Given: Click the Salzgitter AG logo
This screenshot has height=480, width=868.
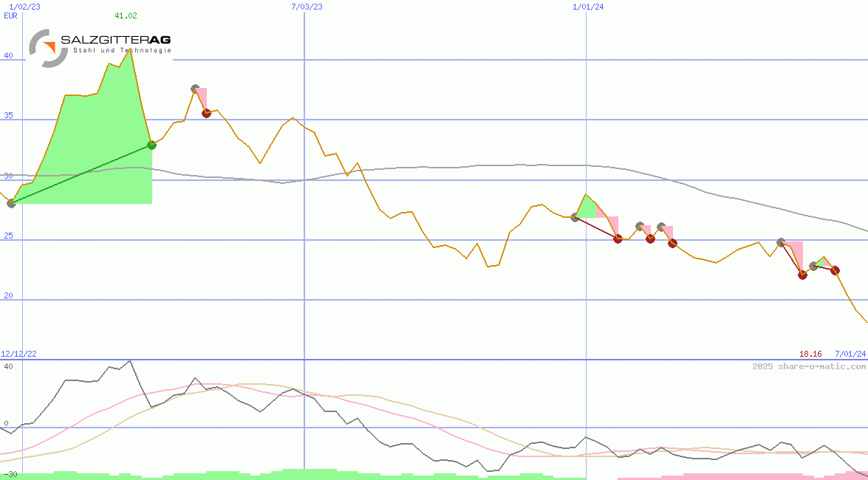Looking at the screenshot, I should click(100, 45).
